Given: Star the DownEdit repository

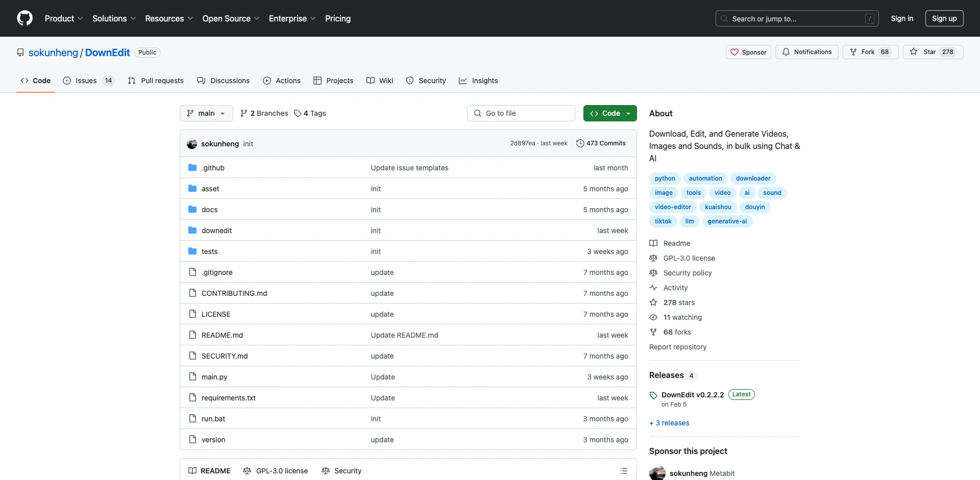Looking at the screenshot, I should click(933, 52).
